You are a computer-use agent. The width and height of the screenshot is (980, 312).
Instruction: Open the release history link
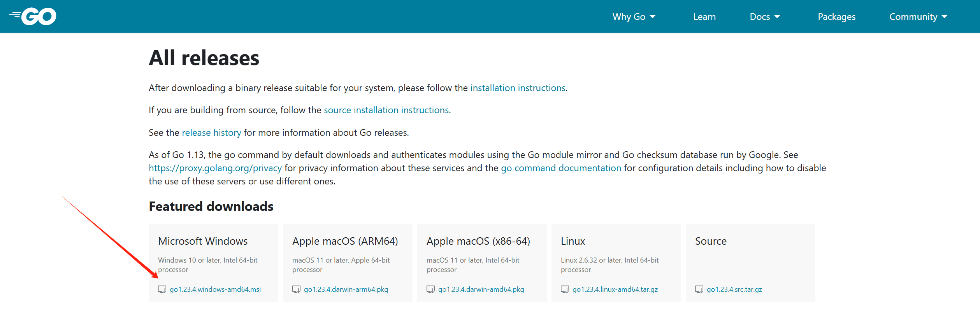(x=211, y=133)
